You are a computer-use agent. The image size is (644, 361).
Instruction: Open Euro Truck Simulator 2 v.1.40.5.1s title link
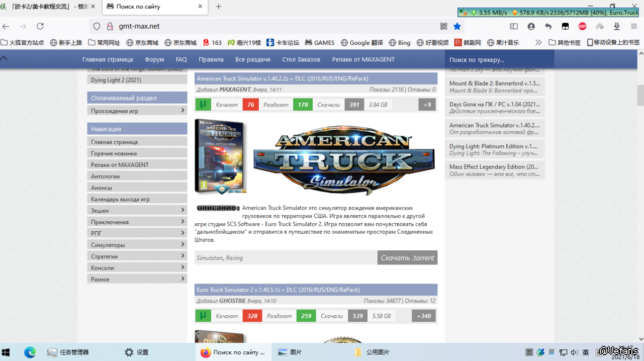278,290
